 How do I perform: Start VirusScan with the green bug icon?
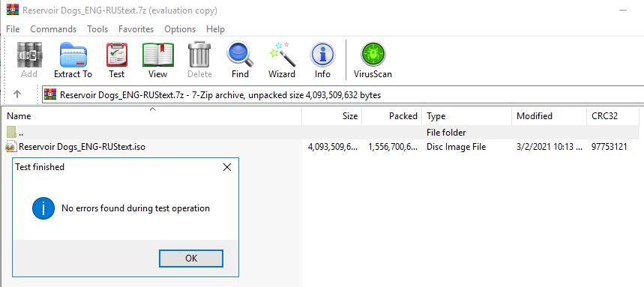tap(373, 55)
